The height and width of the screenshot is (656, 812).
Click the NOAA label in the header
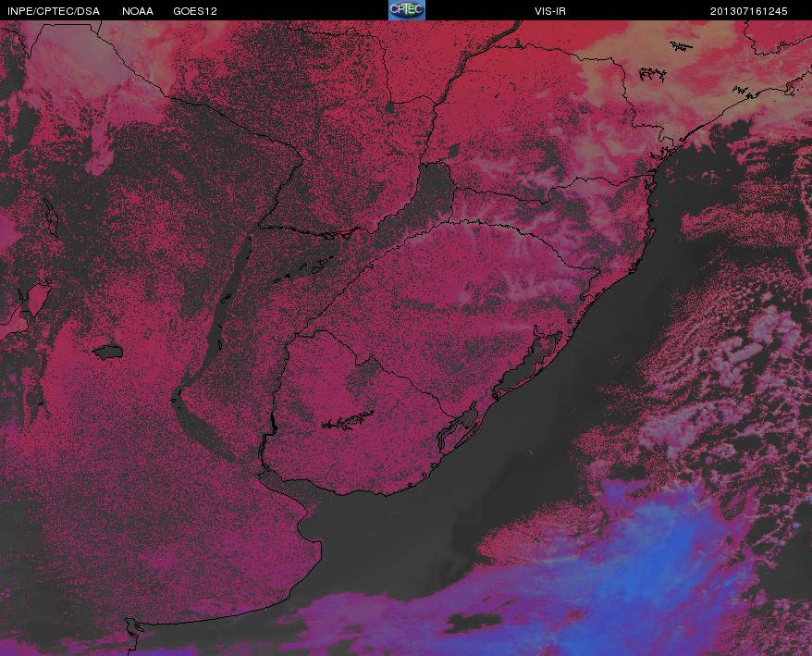138,11
